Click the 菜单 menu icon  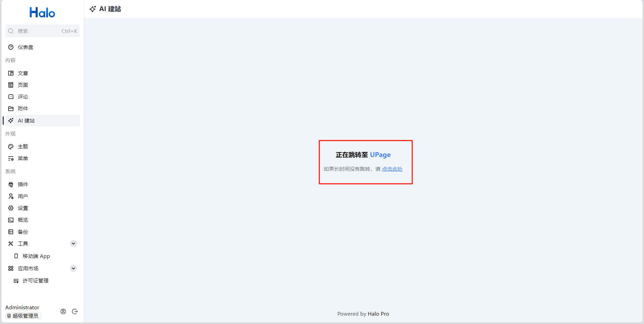[x=11, y=158]
